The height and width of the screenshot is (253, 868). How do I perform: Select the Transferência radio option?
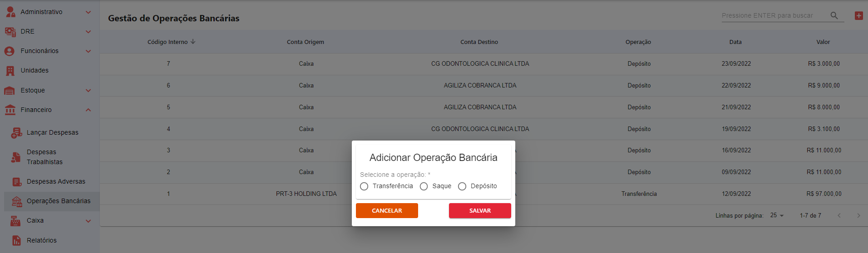pos(364,186)
